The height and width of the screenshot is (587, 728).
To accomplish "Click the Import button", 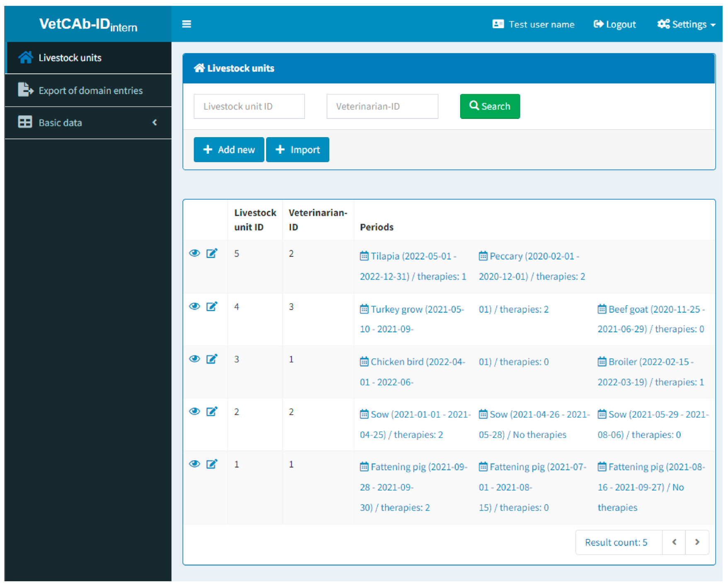I will tap(298, 150).
